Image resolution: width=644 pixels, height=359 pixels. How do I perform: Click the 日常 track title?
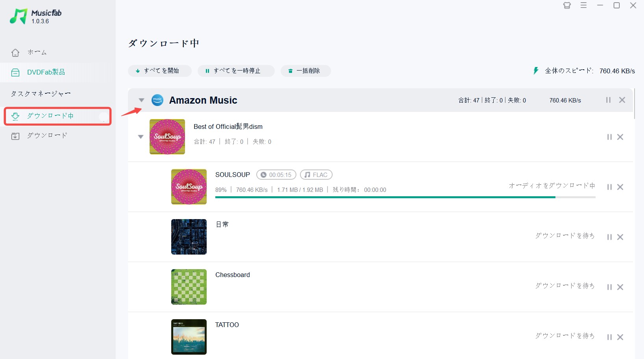(222, 225)
